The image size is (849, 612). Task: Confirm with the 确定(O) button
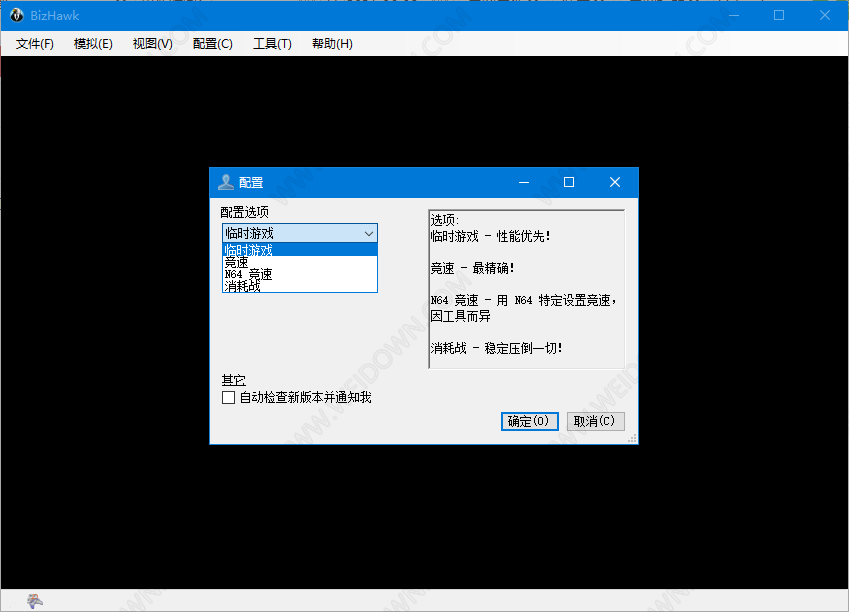click(529, 421)
